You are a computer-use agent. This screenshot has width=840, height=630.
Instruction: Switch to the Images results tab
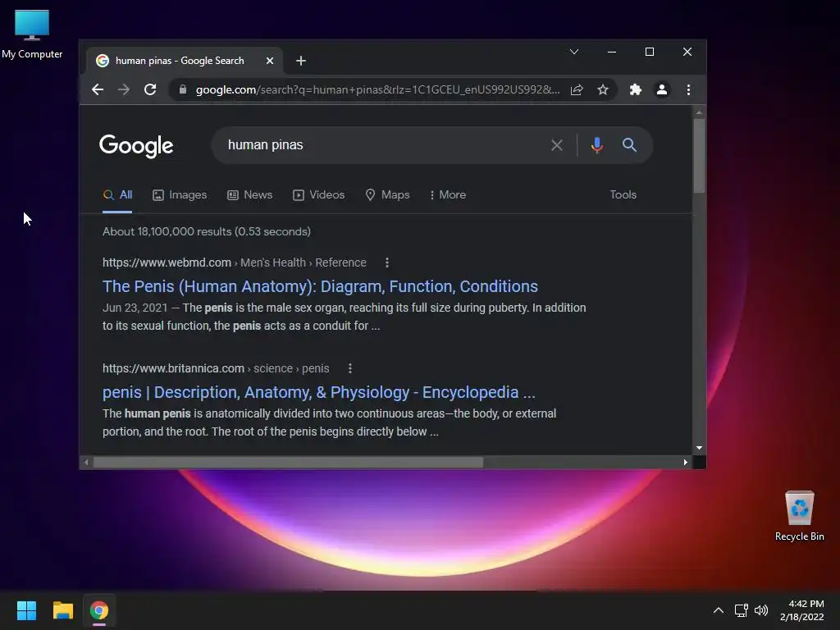180,195
